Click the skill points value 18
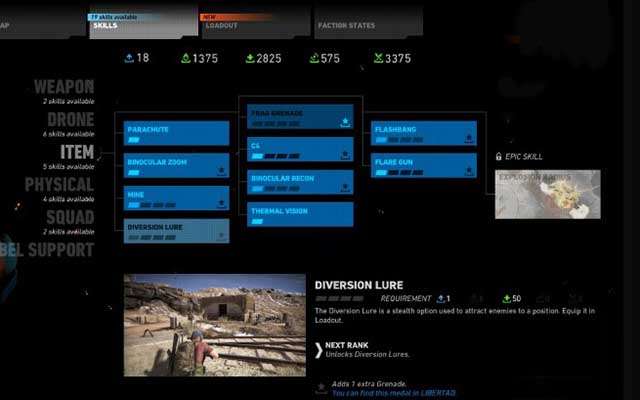640x400 pixels. [x=143, y=58]
